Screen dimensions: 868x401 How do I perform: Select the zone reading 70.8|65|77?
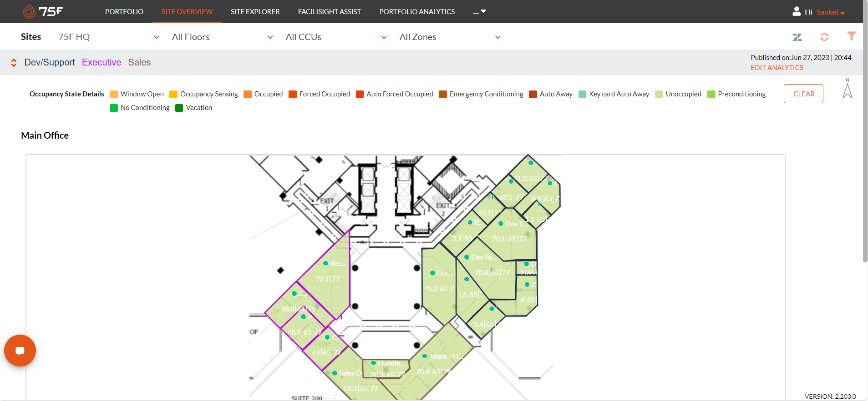click(x=492, y=272)
